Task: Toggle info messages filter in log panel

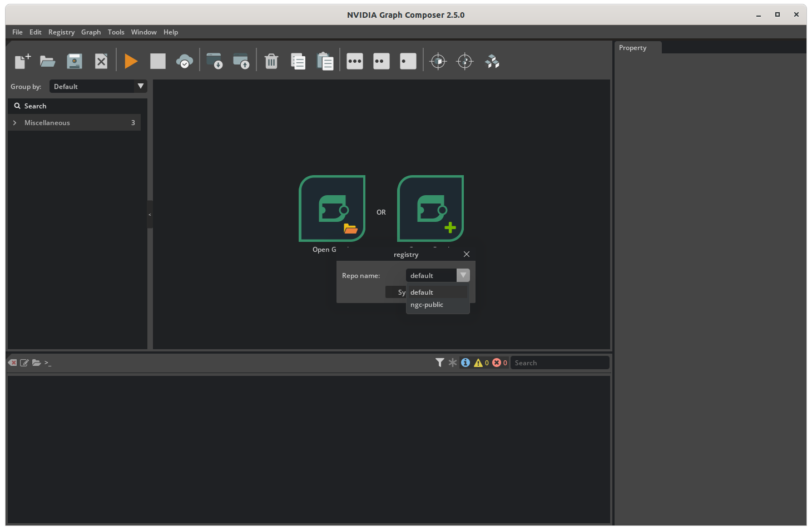Action: [x=466, y=363]
